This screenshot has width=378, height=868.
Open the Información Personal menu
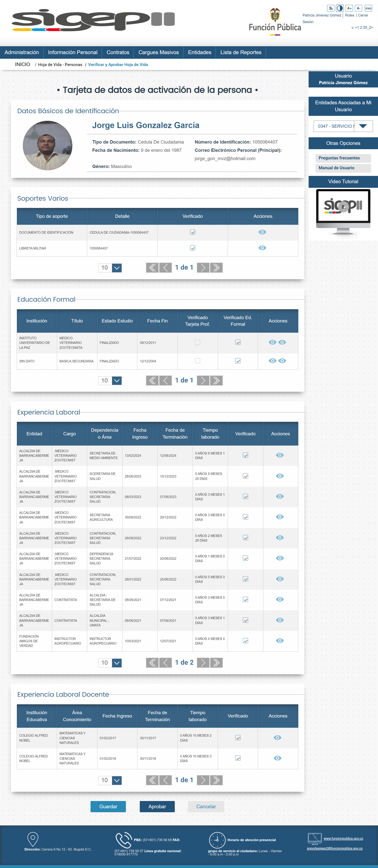pyautogui.click(x=73, y=52)
